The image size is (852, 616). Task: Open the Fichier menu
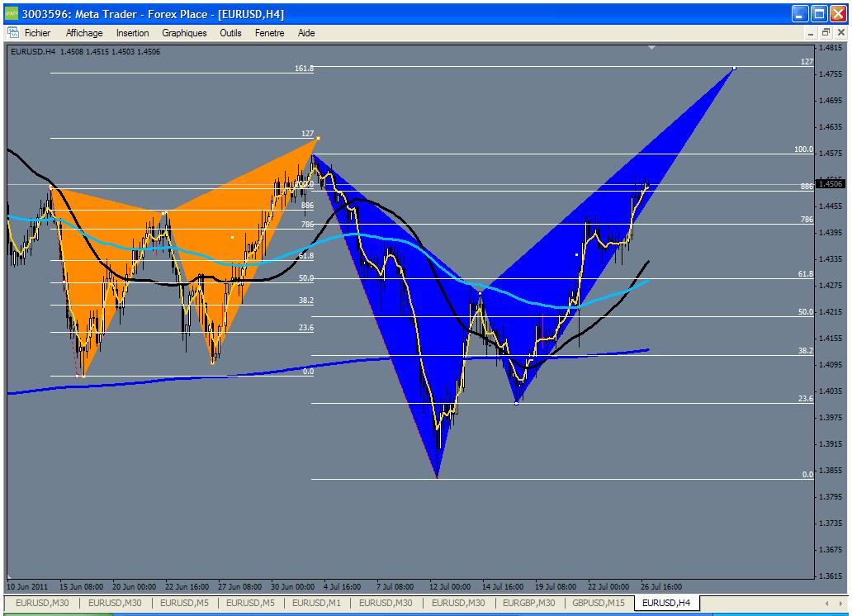(37, 33)
